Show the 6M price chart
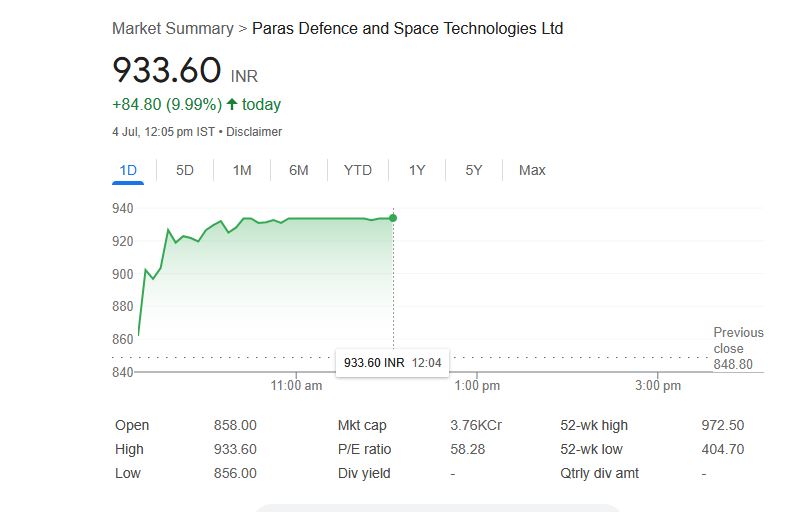Image resolution: width=810 pixels, height=512 pixels. 299,170
